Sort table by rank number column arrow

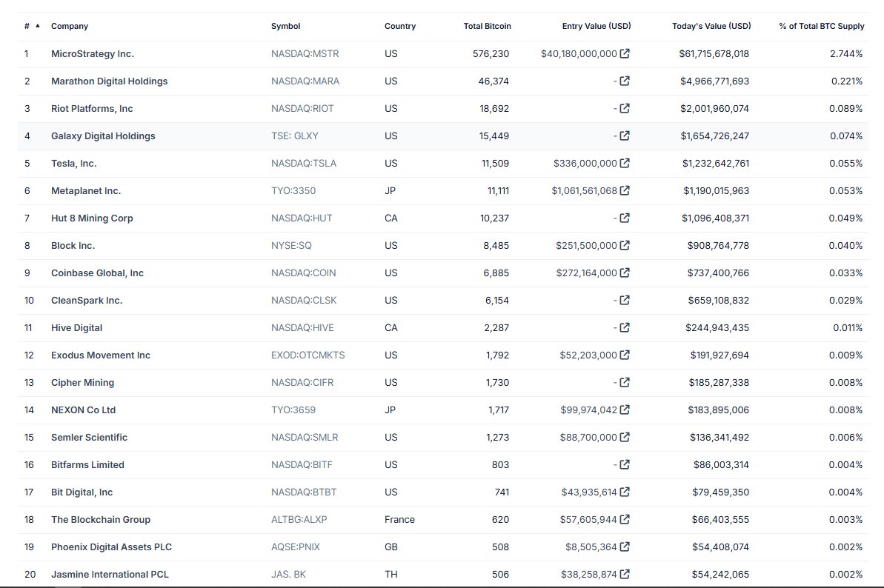click(38, 26)
